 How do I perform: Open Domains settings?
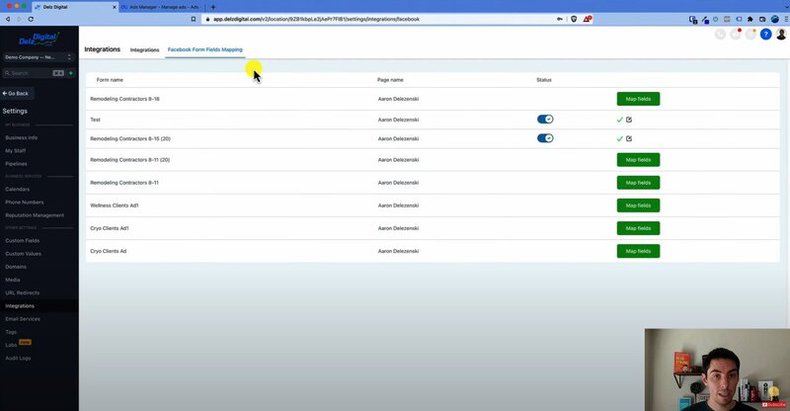click(16, 267)
